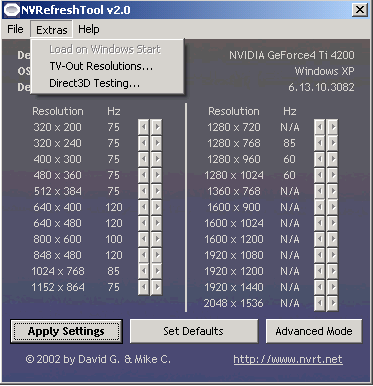Decrease Hz for 1280 x 720
The height and width of the screenshot is (386, 373).
click(320, 127)
